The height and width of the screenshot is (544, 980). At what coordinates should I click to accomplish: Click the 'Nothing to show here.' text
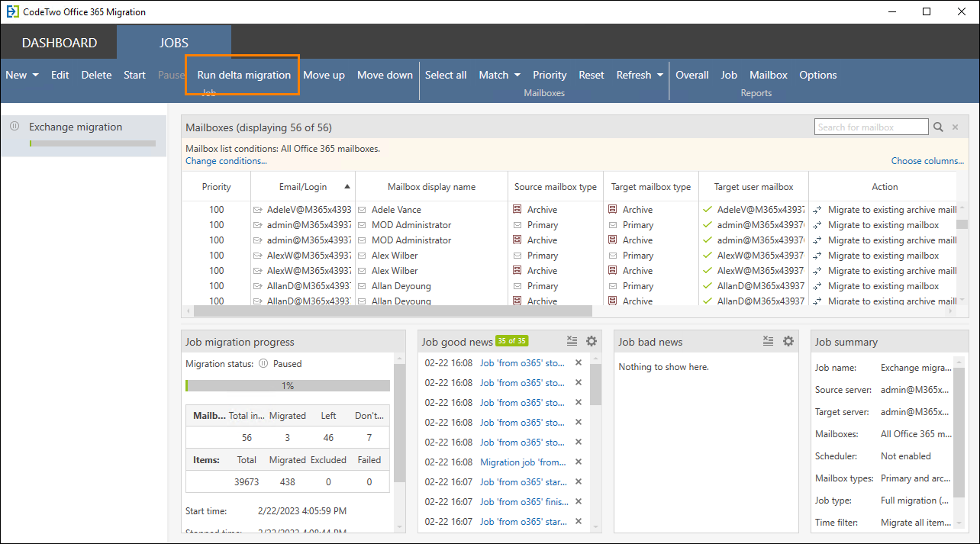(663, 367)
